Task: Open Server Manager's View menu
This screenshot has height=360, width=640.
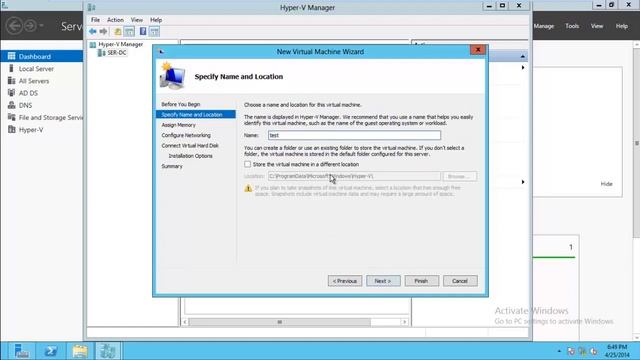Action: (597, 26)
